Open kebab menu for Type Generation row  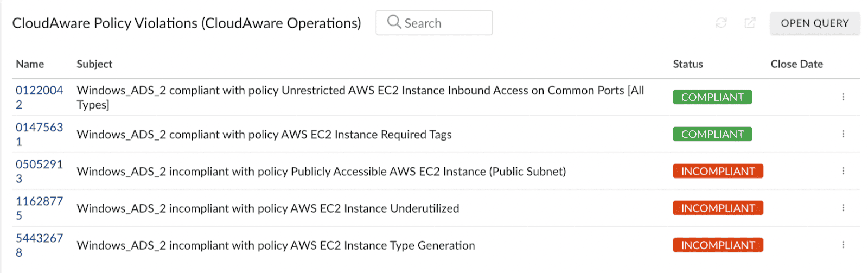pyautogui.click(x=843, y=244)
